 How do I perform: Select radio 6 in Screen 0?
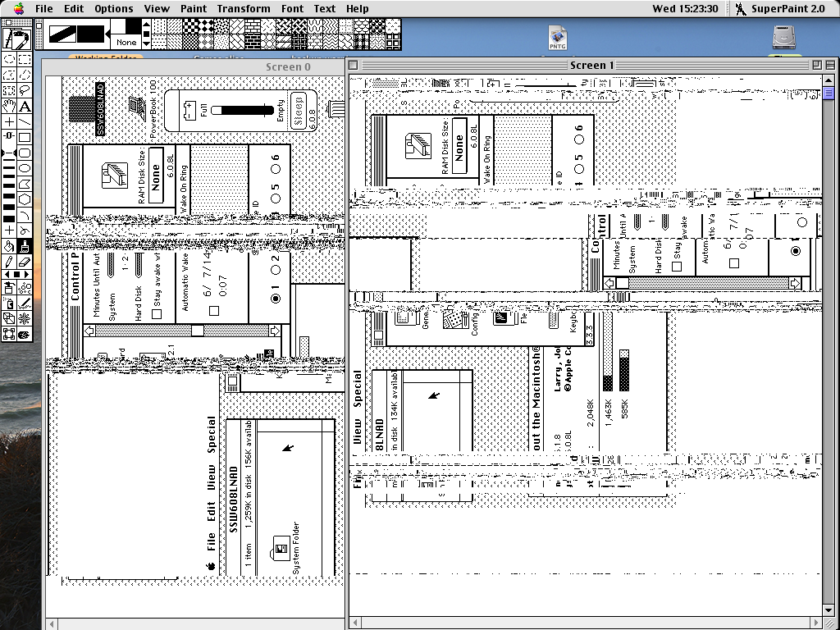(276, 169)
